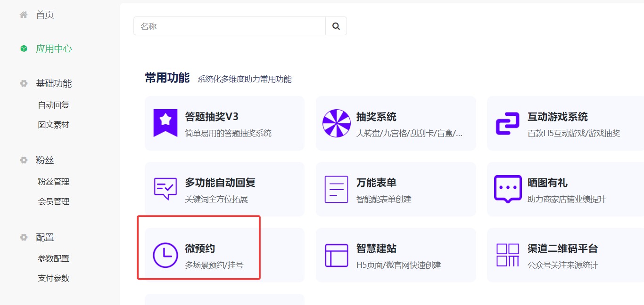This screenshot has height=305, width=644.
Task: Click the 抽奖系统 pinwheel icon
Action: (336, 123)
